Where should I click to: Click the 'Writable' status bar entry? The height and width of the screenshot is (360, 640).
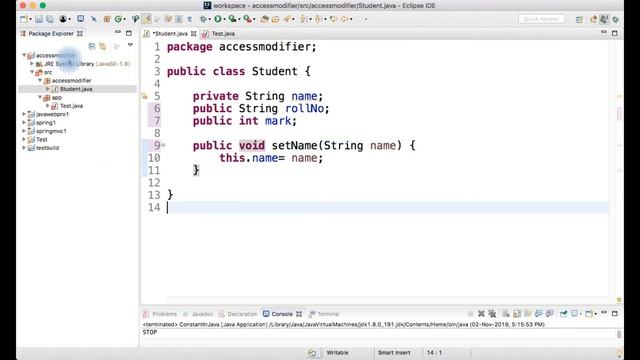coord(337,353)
